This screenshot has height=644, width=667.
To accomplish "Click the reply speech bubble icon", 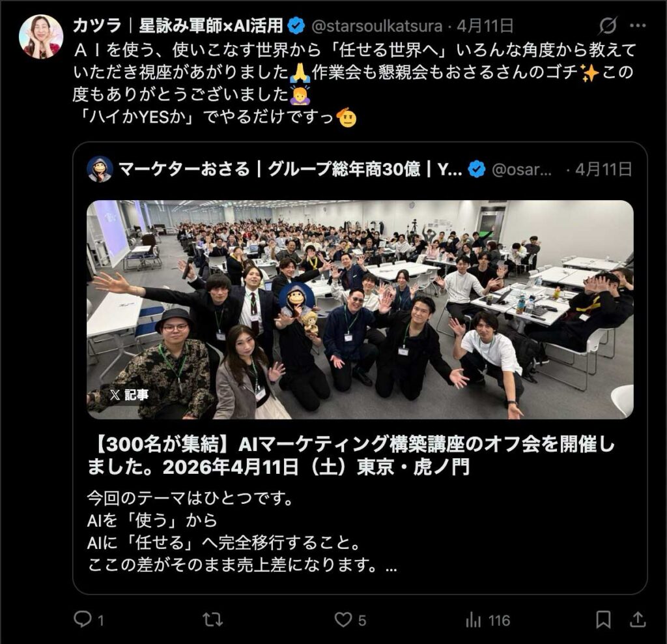I will pyautogui.click(x=83, y=619).
